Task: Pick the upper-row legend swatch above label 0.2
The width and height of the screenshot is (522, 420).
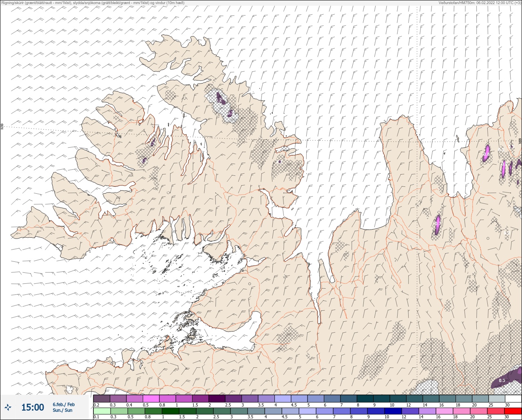Action: coord(102,398)
